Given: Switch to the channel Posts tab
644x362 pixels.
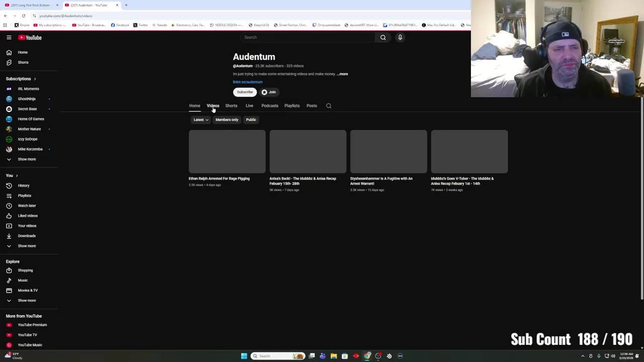Looking at the screenshot, I should point(312,106).
